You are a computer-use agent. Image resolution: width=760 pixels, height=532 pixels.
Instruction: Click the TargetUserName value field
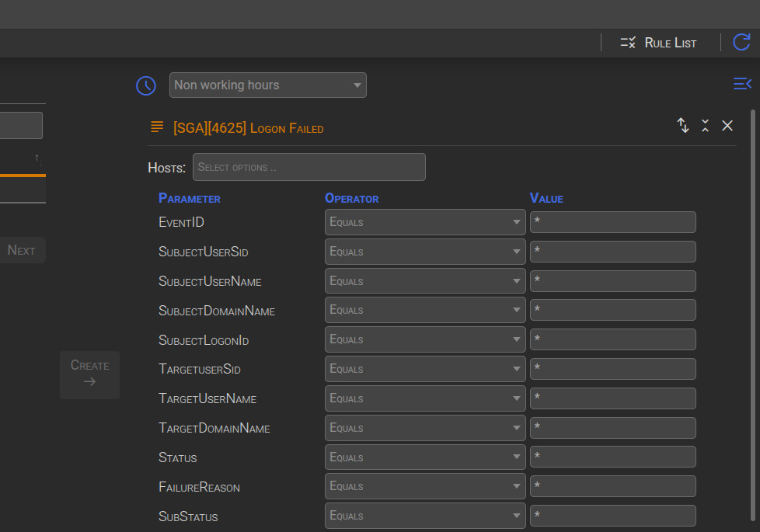(612, 398)
